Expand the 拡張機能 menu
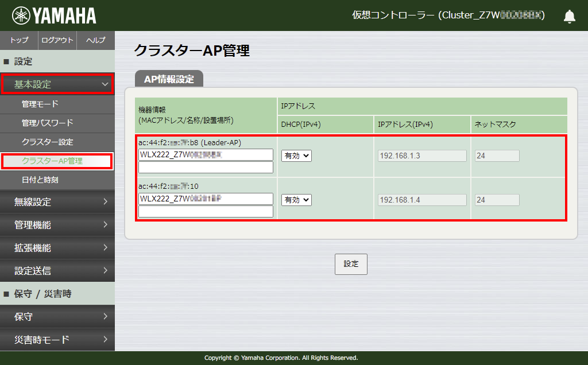This screenshot has height=365, width=588. (x=57, y=248)
